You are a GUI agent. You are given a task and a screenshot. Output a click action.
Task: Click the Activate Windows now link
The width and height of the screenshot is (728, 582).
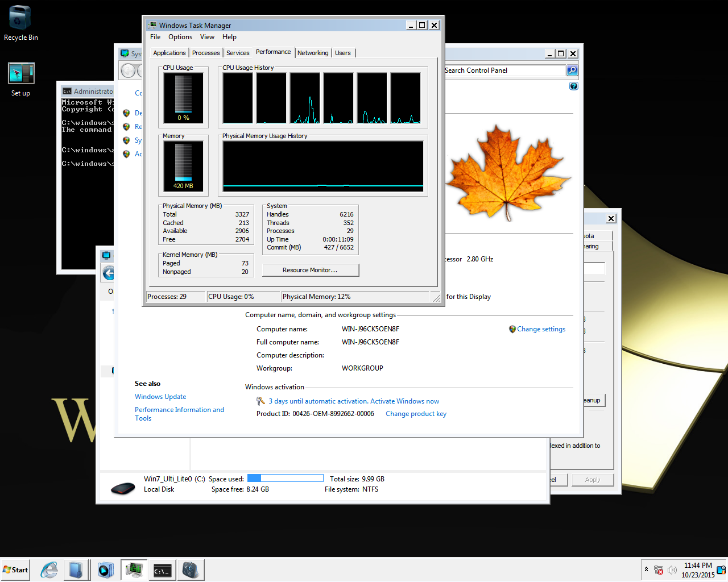[x=404, y=401]
